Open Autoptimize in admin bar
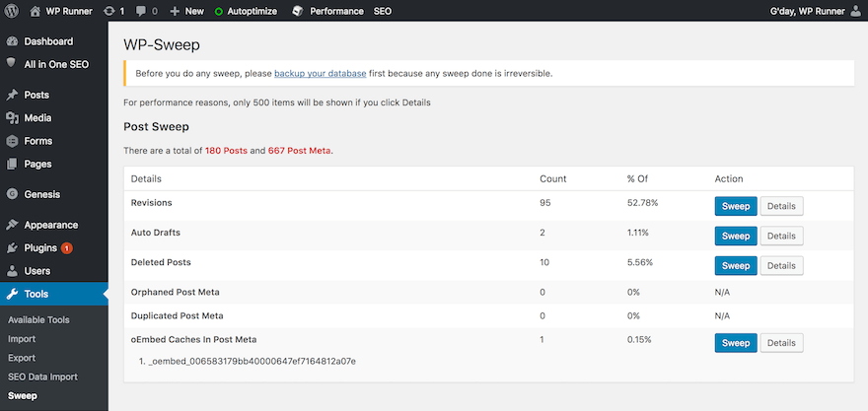 click(253, 11)
